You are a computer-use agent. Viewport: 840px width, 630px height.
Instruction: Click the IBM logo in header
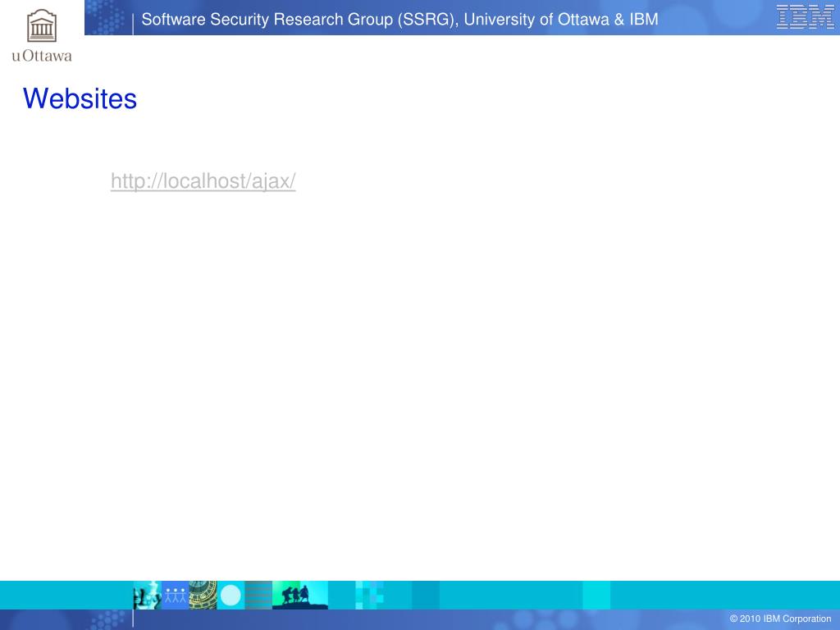coord(806,17)
